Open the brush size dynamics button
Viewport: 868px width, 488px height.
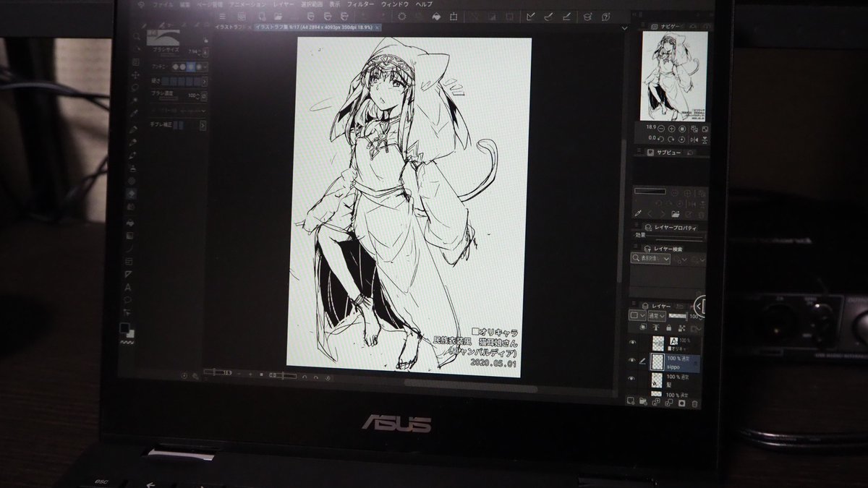tap(207, 52)
